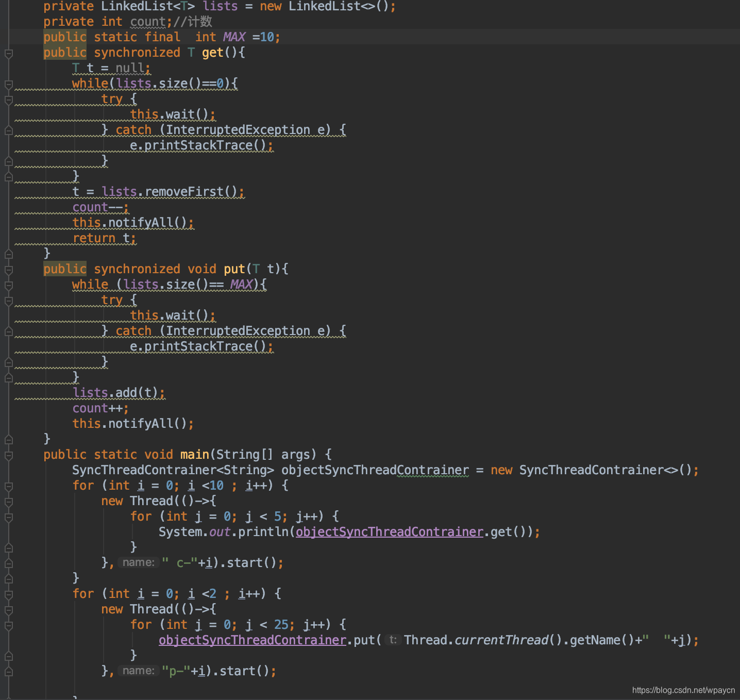Collapse the for i<2 loop fold marker
The height and width of the screenshot is (700, 740).
(9, 594)
